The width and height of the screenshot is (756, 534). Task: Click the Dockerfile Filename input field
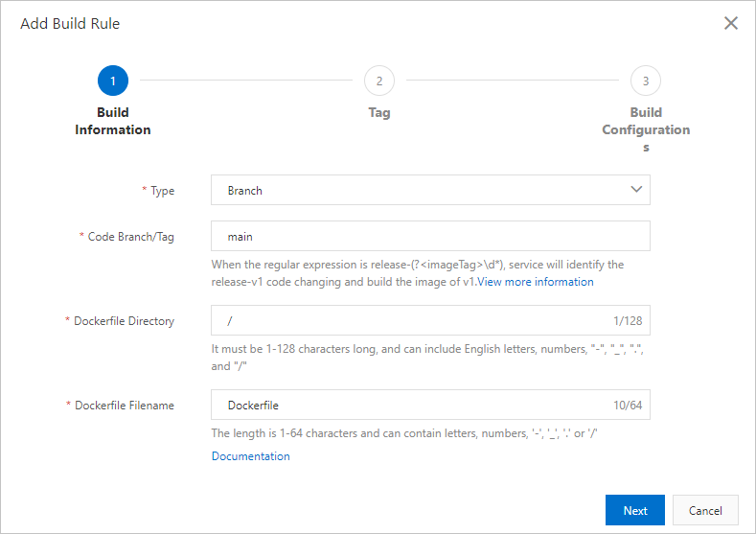pos(430,405)
